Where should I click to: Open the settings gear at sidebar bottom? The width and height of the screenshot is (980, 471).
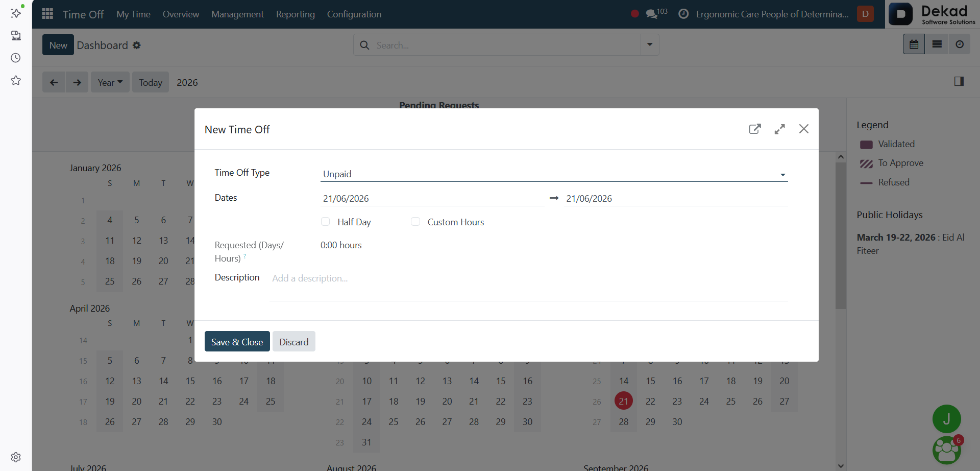16,457
